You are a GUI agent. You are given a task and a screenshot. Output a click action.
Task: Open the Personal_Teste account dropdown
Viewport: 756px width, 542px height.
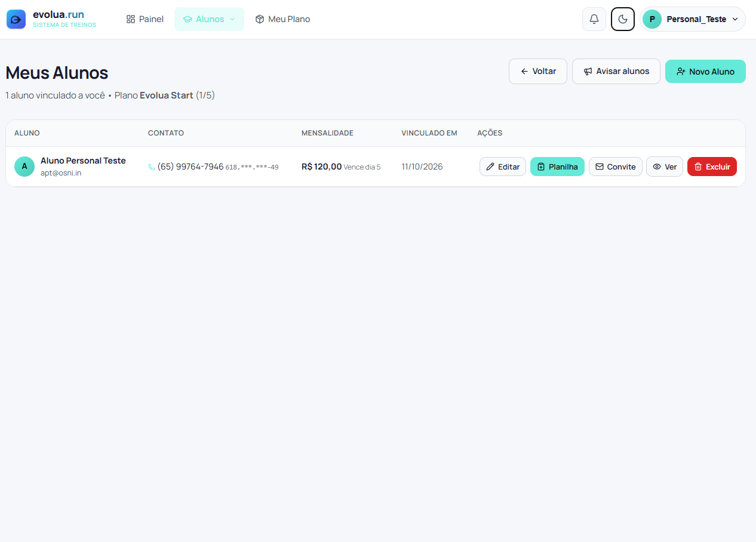pos(693,19)
